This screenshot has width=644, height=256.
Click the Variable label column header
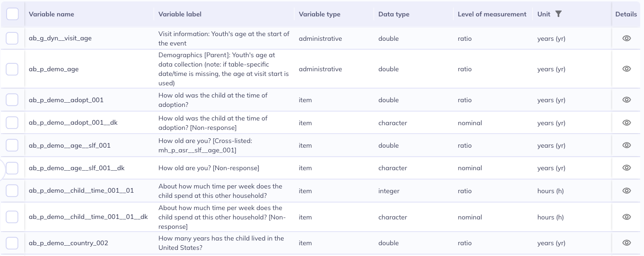pyautogui.click(x=180, y=14)
